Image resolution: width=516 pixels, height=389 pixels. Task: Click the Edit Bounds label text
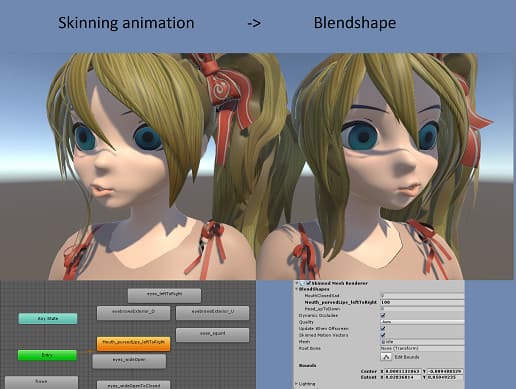point(407,357)
